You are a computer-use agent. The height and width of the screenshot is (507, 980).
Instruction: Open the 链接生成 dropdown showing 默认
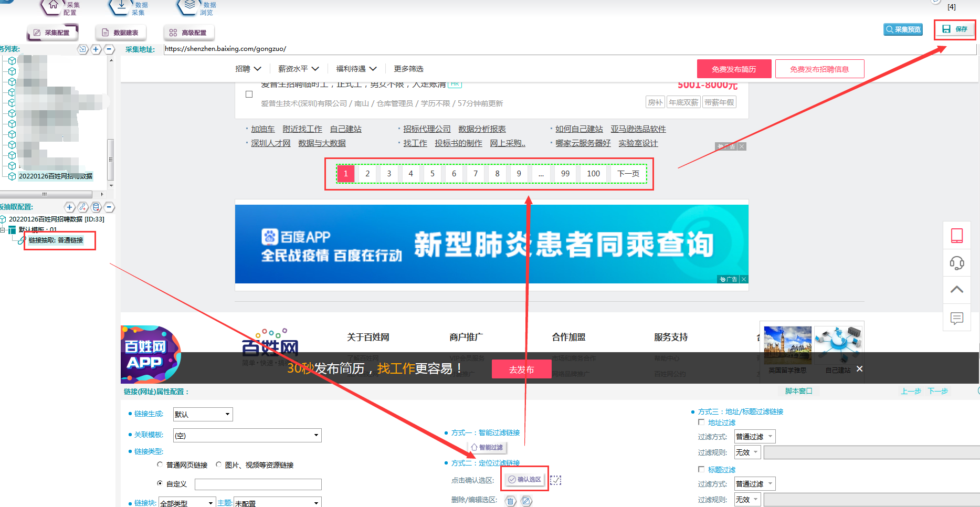(203, 414)
